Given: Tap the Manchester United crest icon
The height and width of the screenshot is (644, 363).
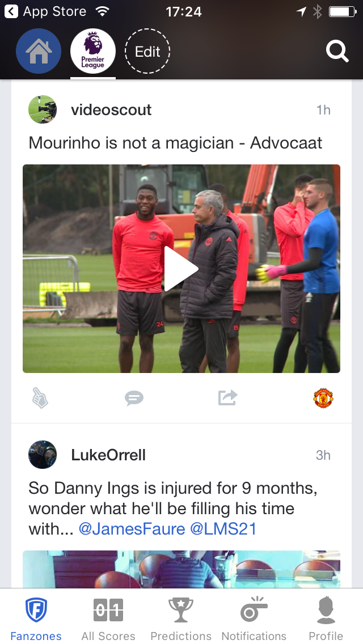Looking at the screenshot, I should [323, 398].
